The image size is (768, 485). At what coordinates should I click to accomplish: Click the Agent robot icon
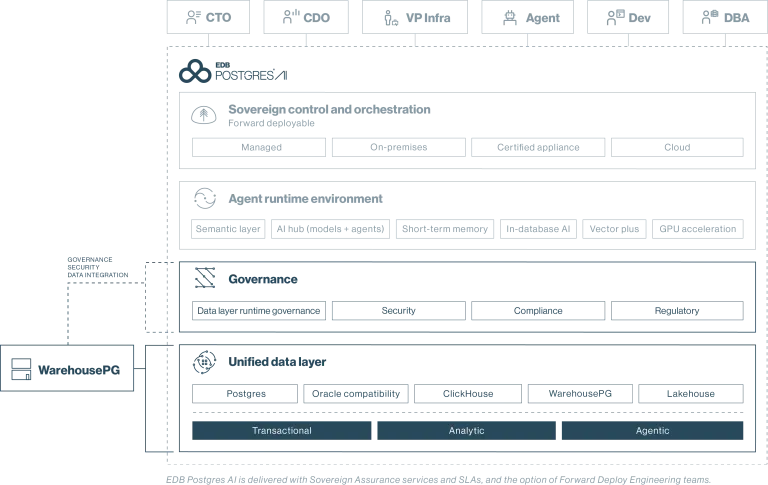click(510, 18)
